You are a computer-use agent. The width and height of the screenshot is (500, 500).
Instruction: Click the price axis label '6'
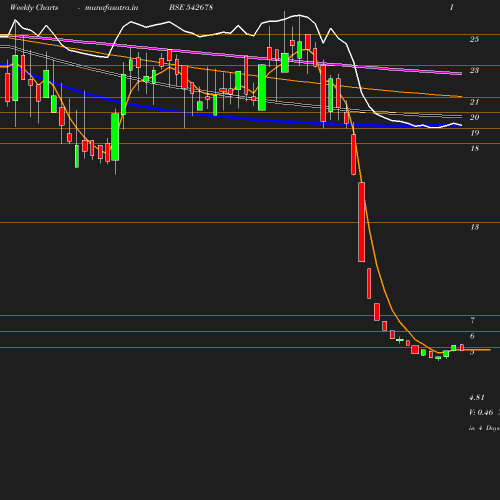[x=472, y=336]
